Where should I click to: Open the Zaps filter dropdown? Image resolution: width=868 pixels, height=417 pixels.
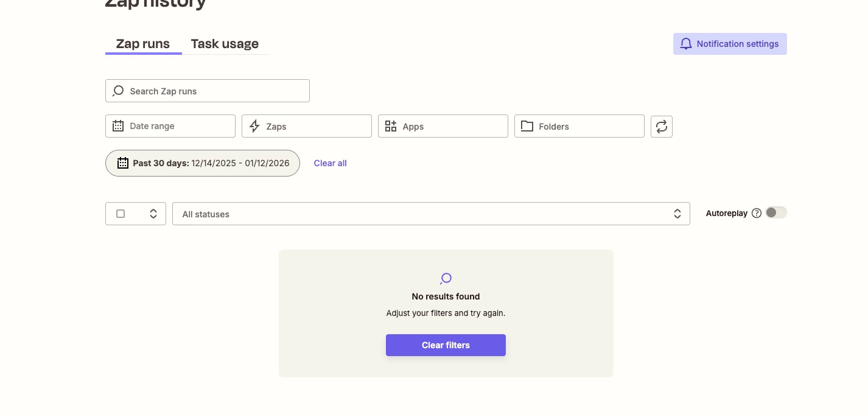click(x=307, y=126)
